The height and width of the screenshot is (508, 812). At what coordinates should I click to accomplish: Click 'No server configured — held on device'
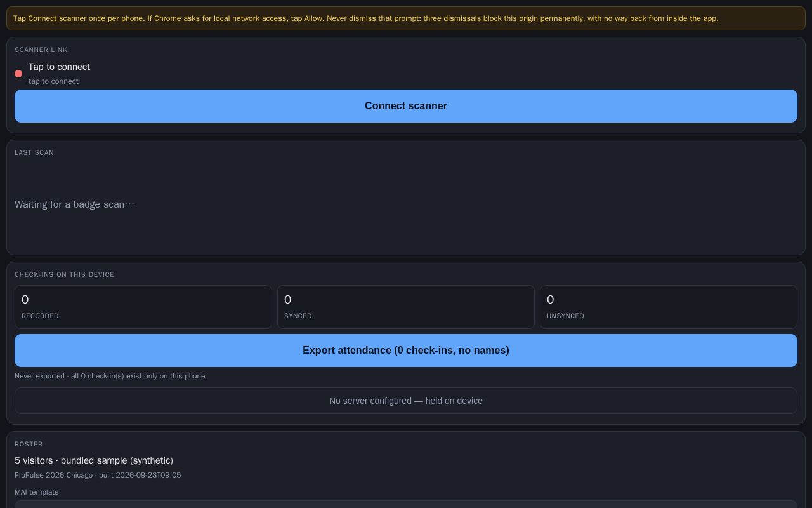point(406,401)
